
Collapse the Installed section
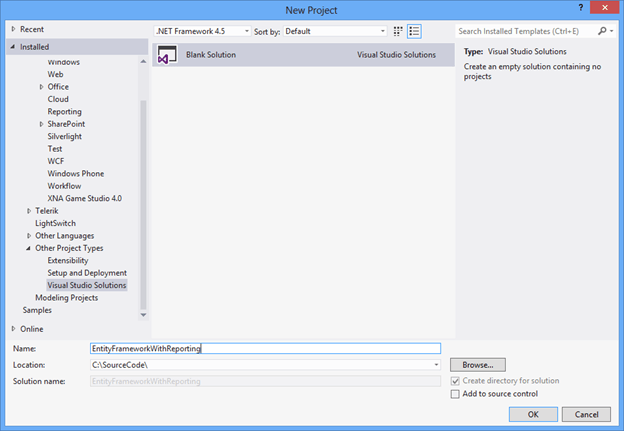13,47
